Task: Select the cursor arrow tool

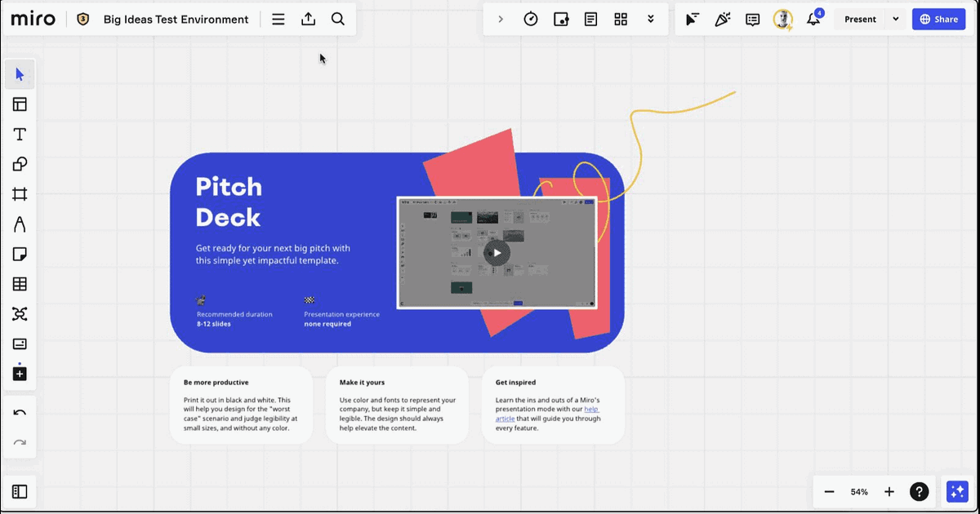Action: pos(20,74)
